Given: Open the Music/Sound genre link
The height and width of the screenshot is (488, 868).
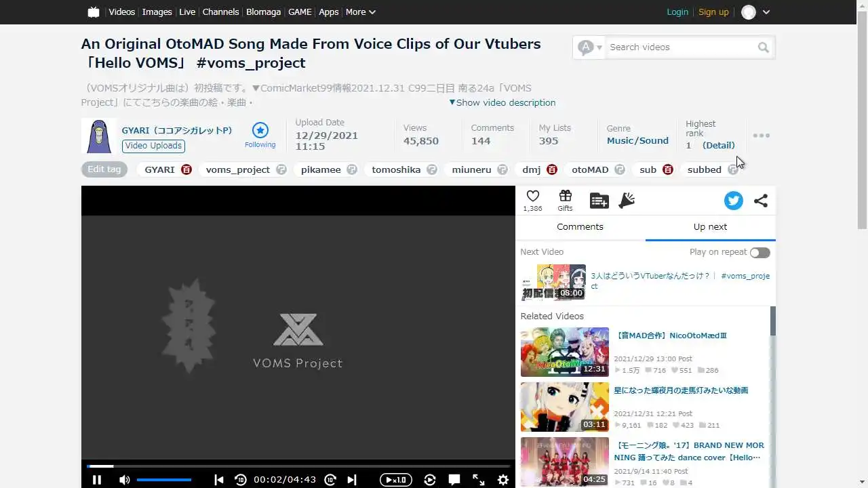Looking at the screenshot, I should [637, 140].
